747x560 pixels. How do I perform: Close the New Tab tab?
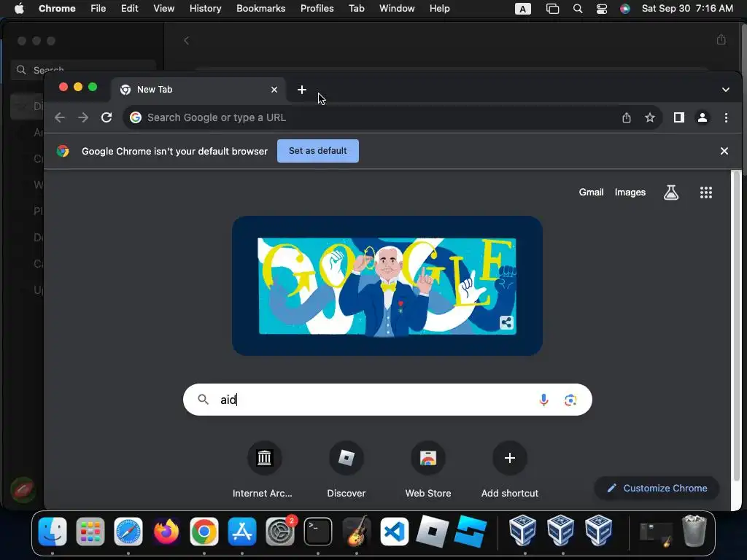tap(274, 90)
